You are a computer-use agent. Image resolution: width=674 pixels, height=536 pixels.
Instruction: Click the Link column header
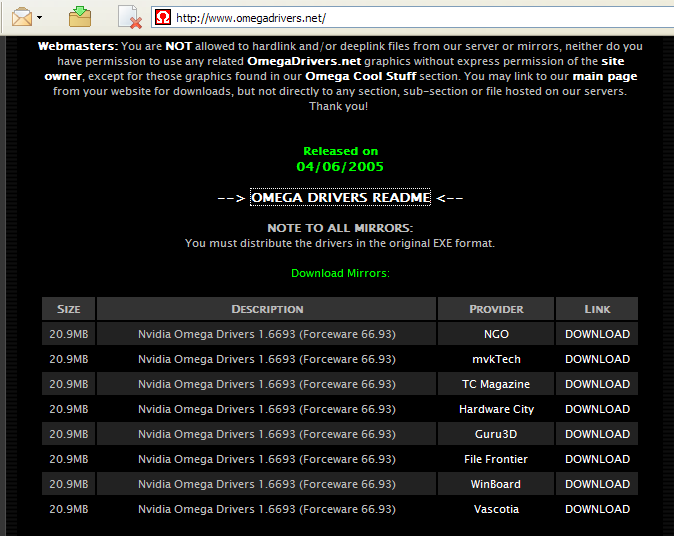pyautogui.click(x=597, y=309)
